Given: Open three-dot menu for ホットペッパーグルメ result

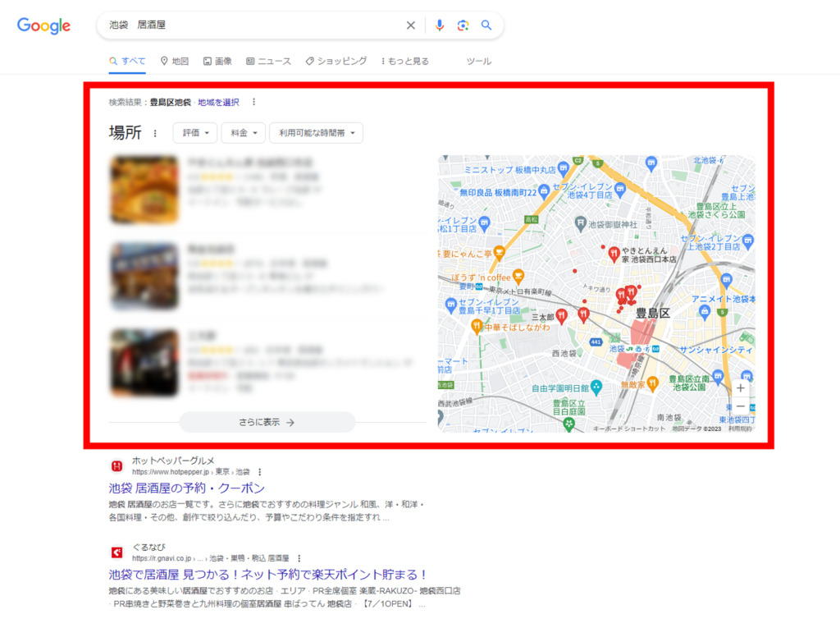Looking at the screenshot, I should (260, 472).
